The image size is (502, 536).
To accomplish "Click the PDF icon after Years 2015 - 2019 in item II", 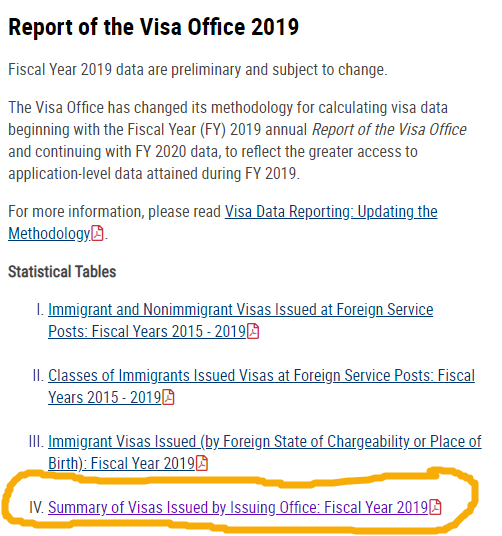I will click(168, 397).
